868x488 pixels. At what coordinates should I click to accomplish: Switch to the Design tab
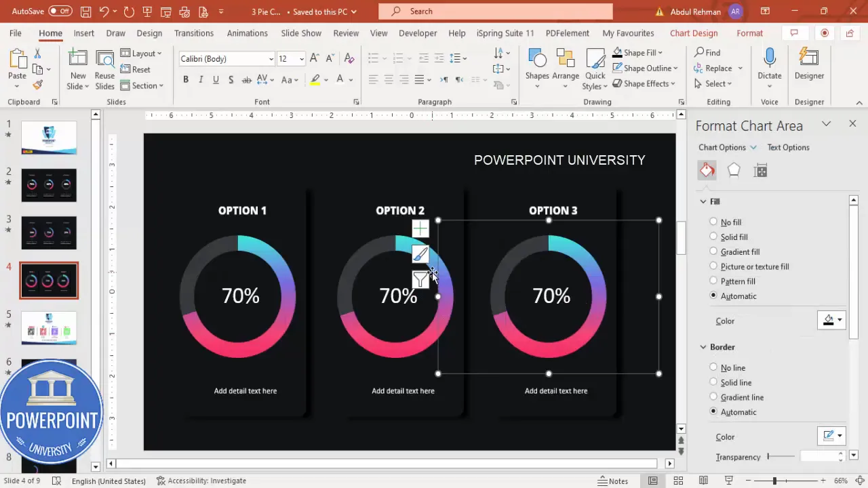coord(149,33)
